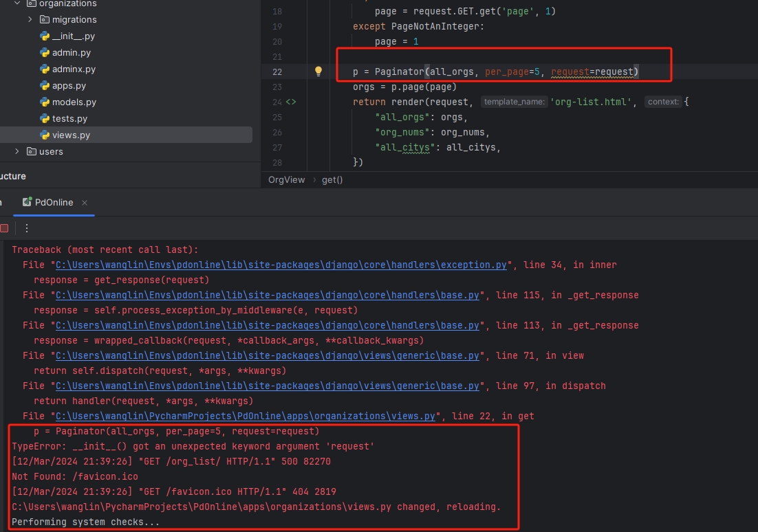Expand the migrations folder chevron
The width and height of the screenshot is (758, 532).
click(x=30, y=19)
